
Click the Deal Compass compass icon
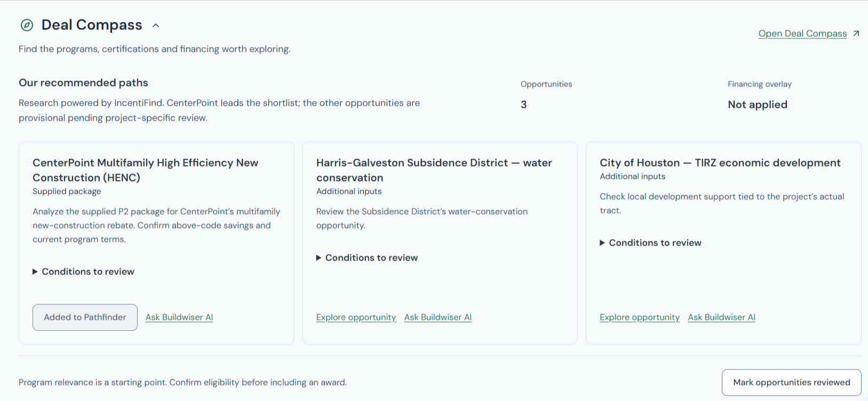pyautogui.click(x=27, y=25)
